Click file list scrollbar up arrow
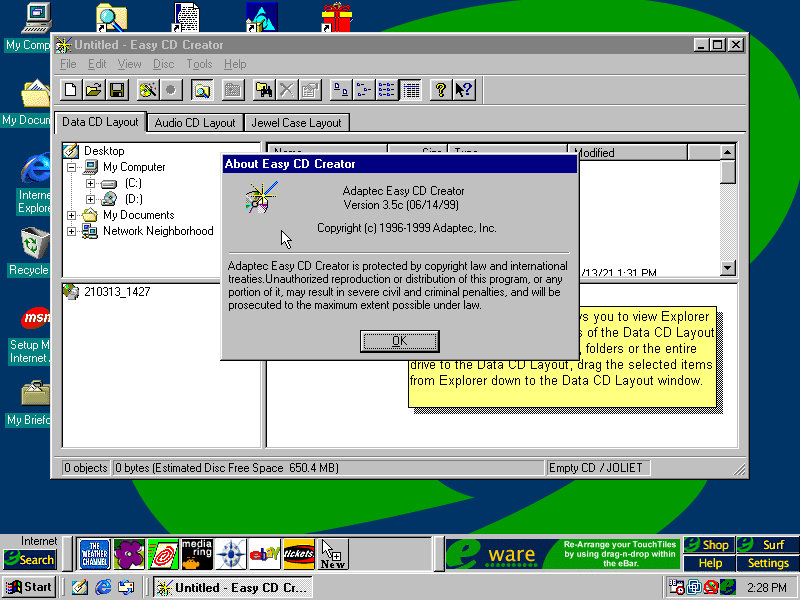Image resolution: width=800 pixels, height=600 pixels. pyautogui.click(x=728, y=152)
